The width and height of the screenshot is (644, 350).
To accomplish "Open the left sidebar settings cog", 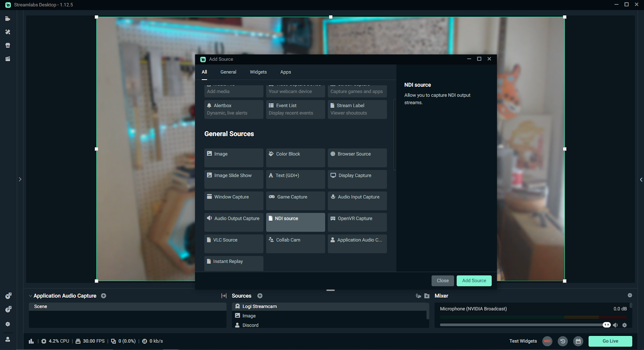I will (x=8, y=324).
